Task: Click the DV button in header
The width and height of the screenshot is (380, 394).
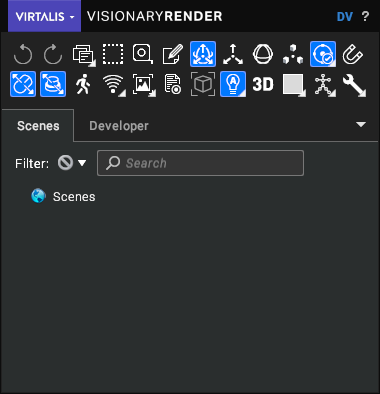Action: [345, 16]
